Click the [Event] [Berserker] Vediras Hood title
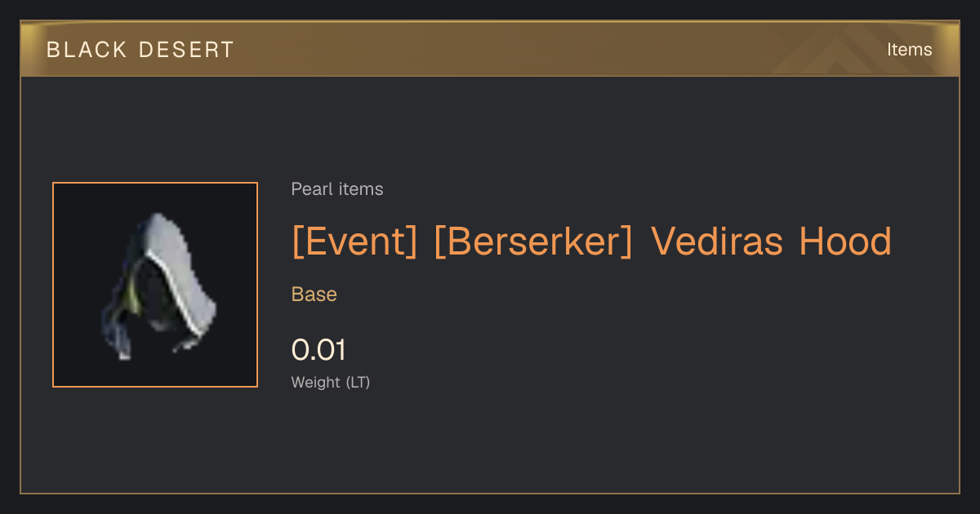Screen dimensions: 980x514 591,241
